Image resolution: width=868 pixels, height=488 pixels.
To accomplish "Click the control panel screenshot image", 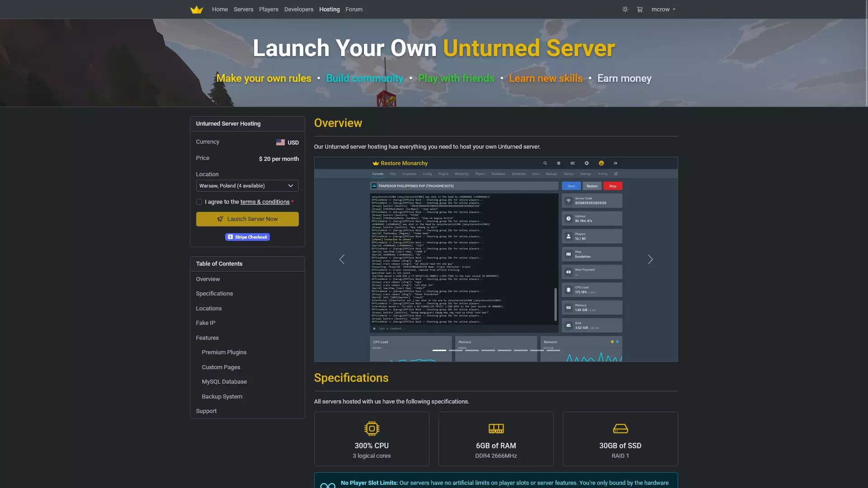I will tap(496, 259).
